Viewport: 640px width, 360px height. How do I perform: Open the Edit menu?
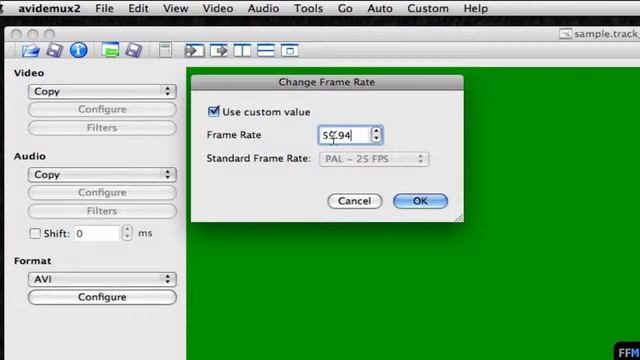point(138,8)
